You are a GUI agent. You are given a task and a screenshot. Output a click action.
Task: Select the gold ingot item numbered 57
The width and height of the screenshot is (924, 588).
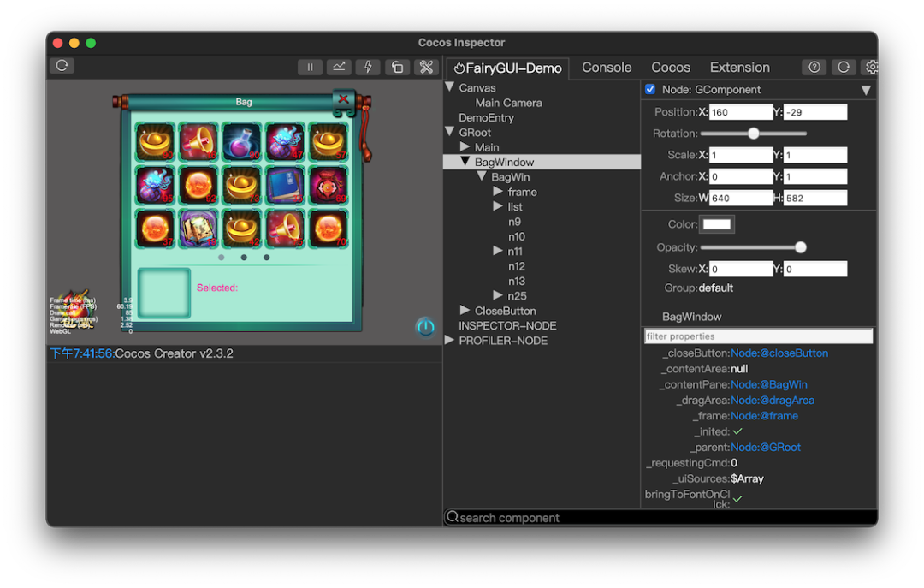[x=329, y=141]
